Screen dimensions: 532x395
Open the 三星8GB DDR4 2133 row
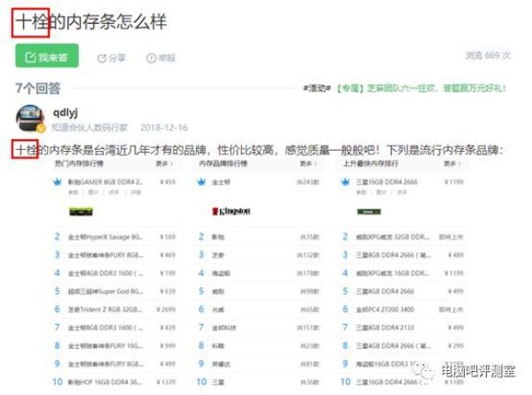point(403,328)
